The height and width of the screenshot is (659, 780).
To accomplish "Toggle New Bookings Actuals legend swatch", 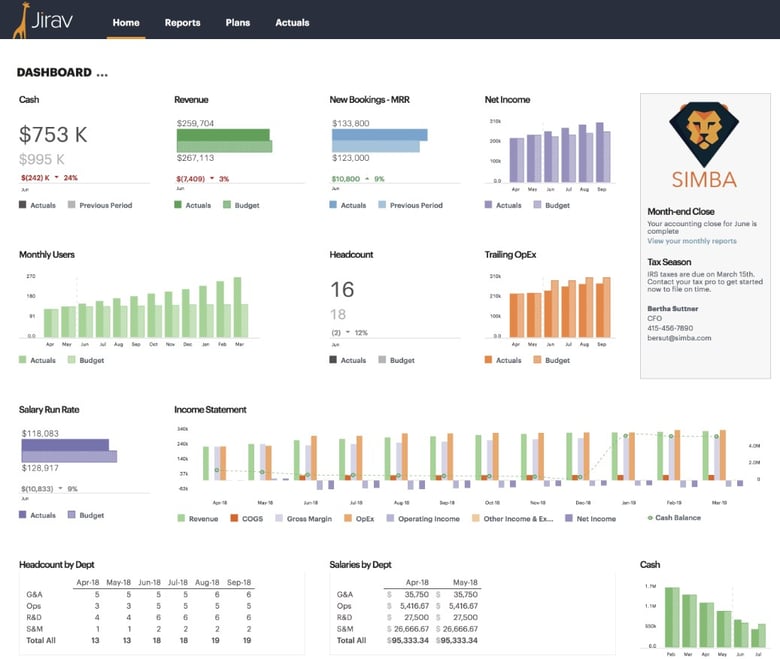I will click(333, 204).
